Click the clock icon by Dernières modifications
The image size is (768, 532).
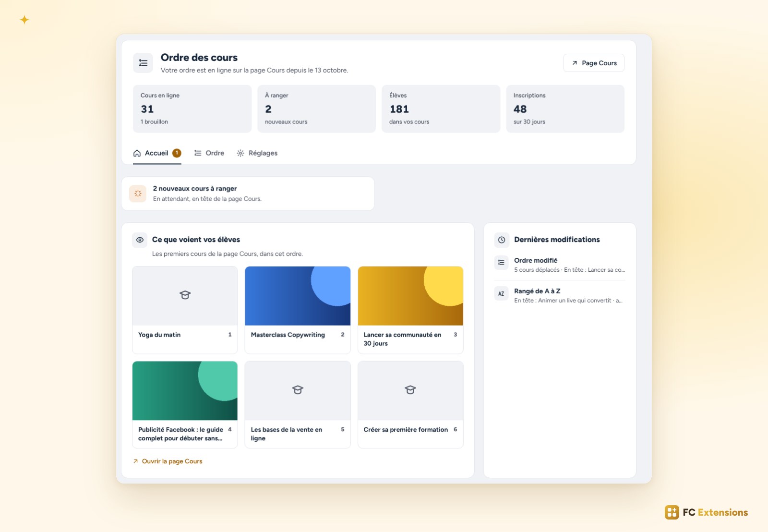[x=502, y=240]
